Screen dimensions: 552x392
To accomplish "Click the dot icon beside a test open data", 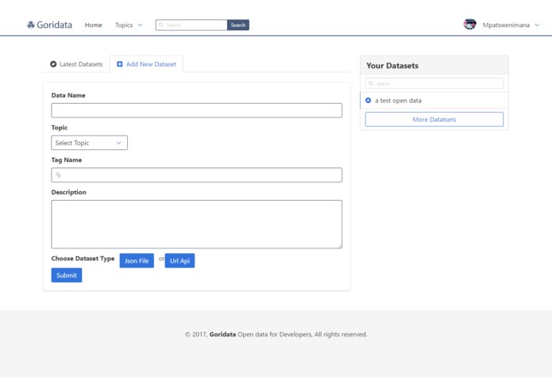I will point(369,101).
